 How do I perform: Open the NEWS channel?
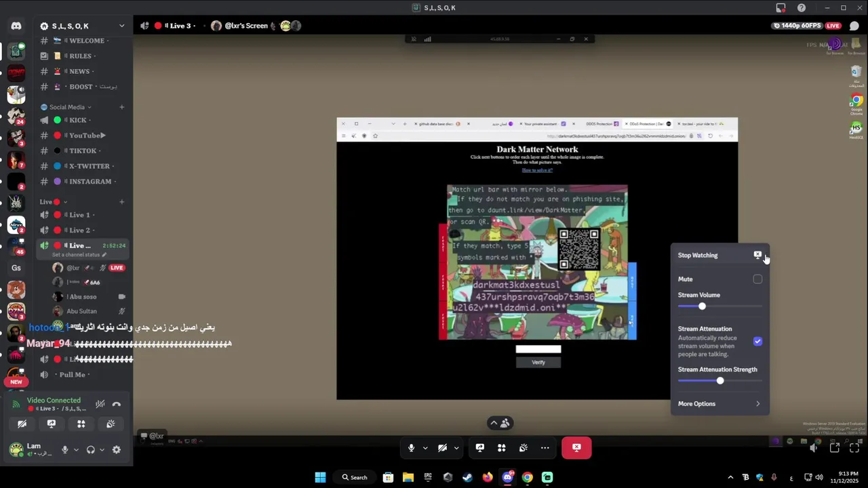click(x=83, y=71)
